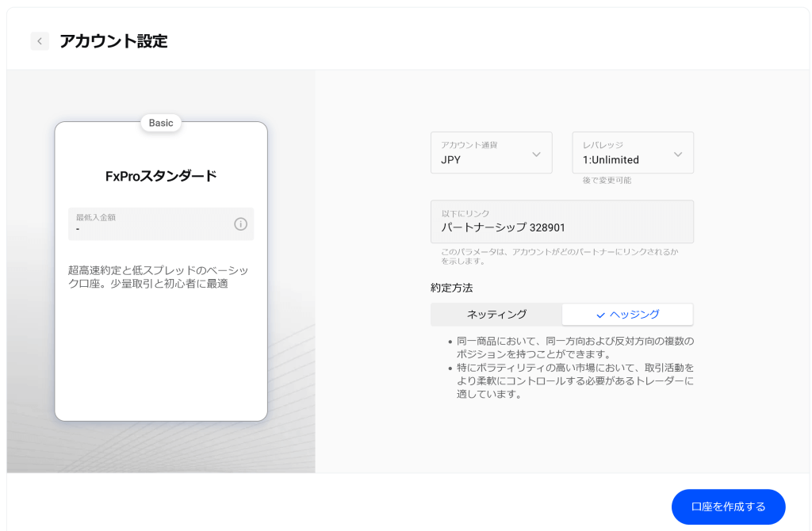Click the FxProスタンダード card title

tap(161, 176)
